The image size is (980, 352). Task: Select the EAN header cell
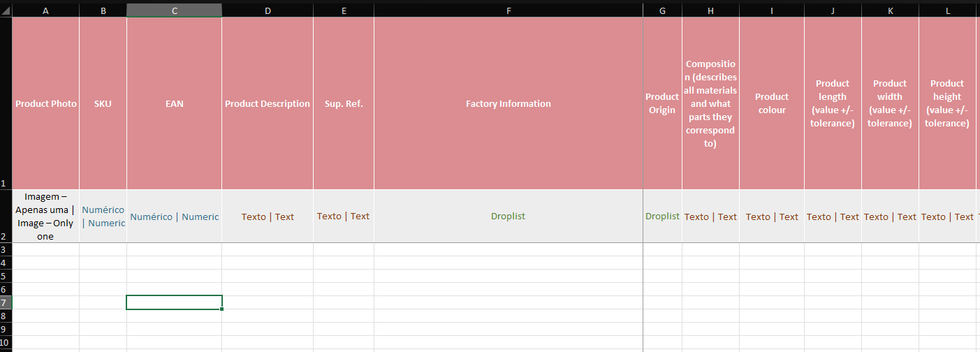174,103
